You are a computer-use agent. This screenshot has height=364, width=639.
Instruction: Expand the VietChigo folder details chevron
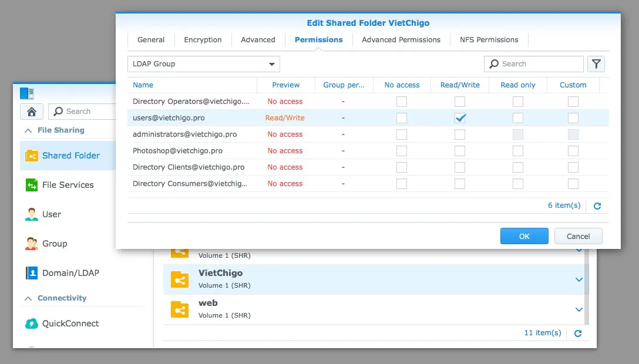coord(579,279)
